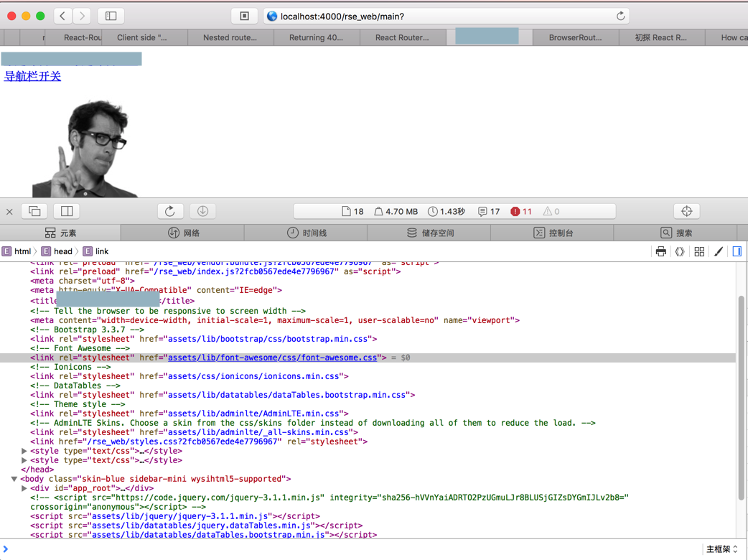Toggle the details sidebar icon
The width and height of the screenshot is (748, 560).
(x=737, y=251)
